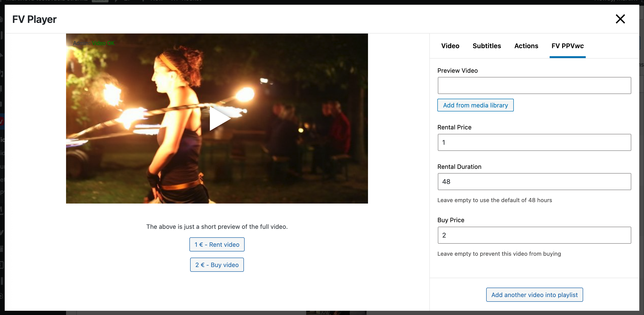The width and height of the screenshot is (644, 315).
Task: Click Add from media library button
Action: coord(475,105)
